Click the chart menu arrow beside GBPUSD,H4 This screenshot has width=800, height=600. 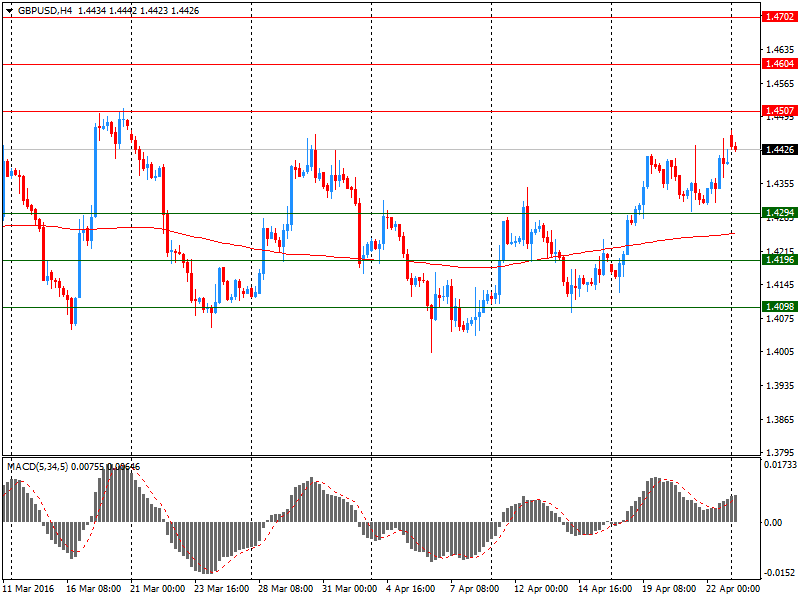(x=9, y=11)
